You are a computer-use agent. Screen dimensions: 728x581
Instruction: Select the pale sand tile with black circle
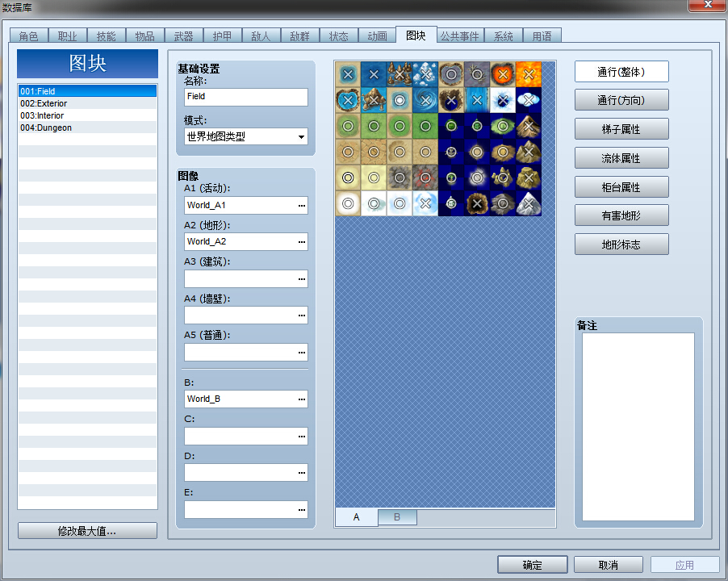pos(348,178)
